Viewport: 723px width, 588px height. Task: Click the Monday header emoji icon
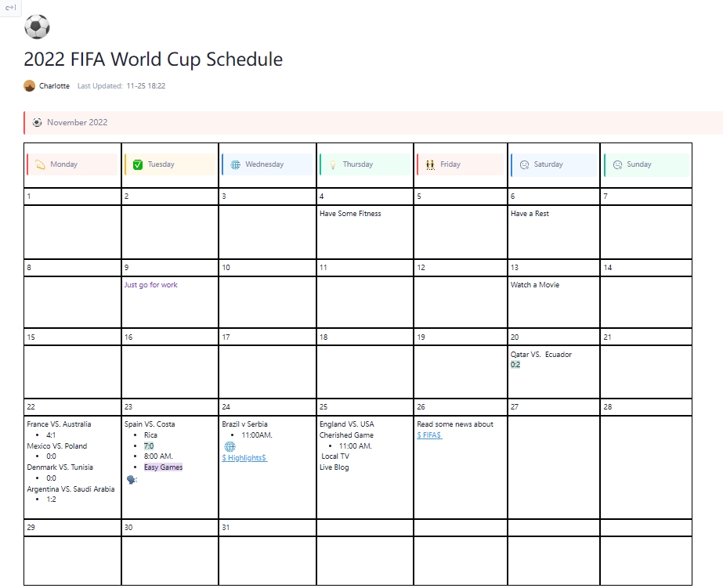[40, 164]
